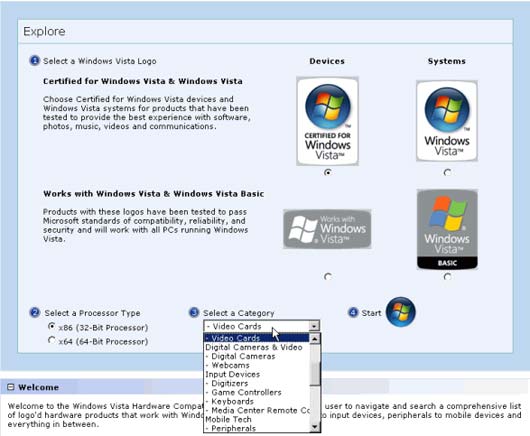Click 'Select a Processor Type' label
The image size is (530, 436).
click(92, 313)
